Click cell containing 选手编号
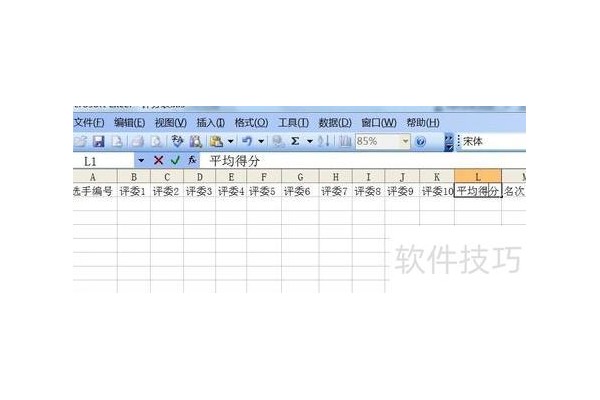 95,191
